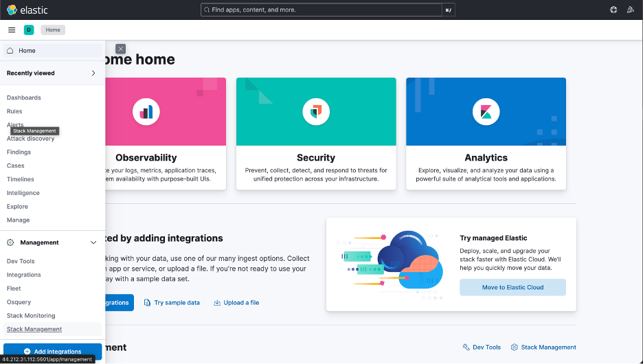
Task: Click the search magnifier icon
Action: [x=207, y=10]
